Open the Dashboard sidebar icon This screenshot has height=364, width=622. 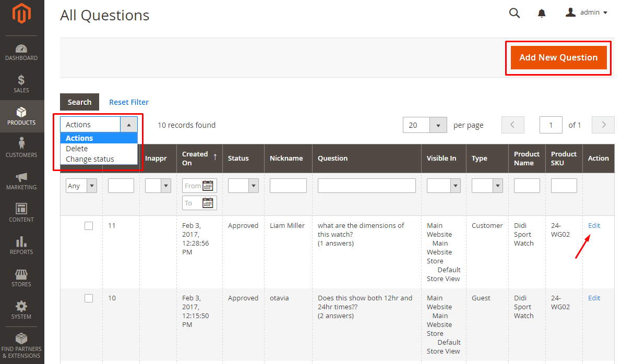(x=21, y=52)
